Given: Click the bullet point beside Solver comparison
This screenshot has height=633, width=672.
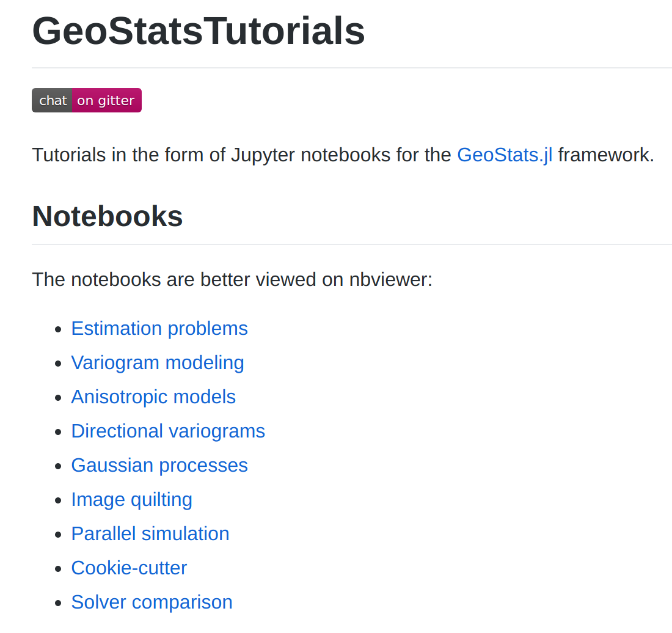Looking at the screenshot, I should click(x=58, y=604).
